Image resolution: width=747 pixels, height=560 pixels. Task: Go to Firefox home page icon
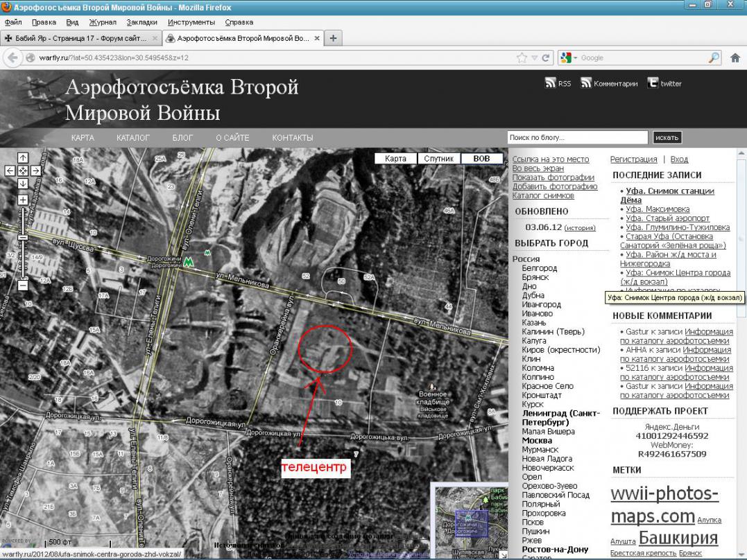pos(735,58)
